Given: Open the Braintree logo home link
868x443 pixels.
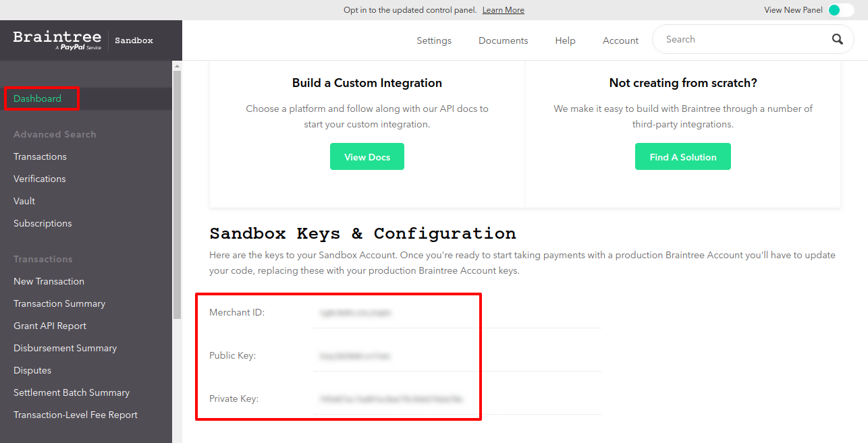Looking at the screenshot, I should (57, 40).
